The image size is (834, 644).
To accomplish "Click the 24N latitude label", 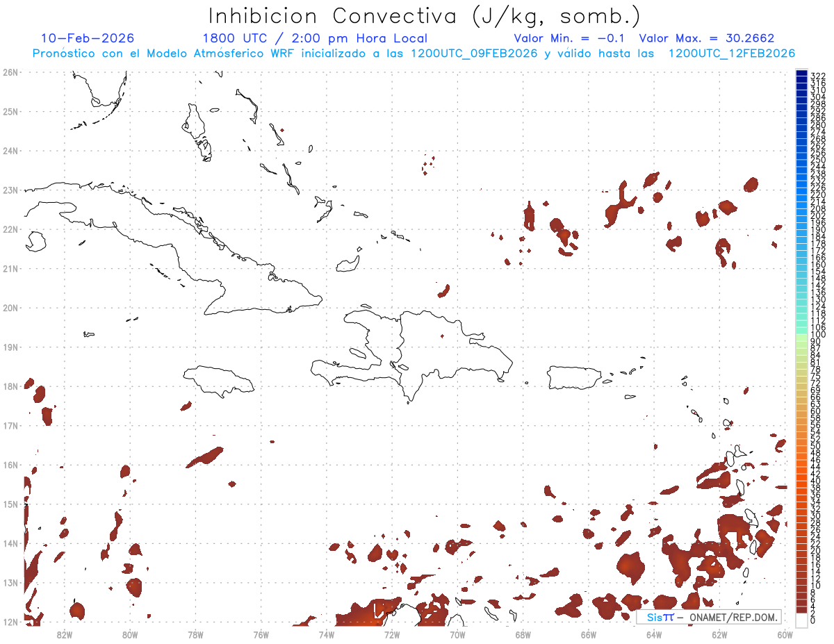I will [x=10, y=151].
